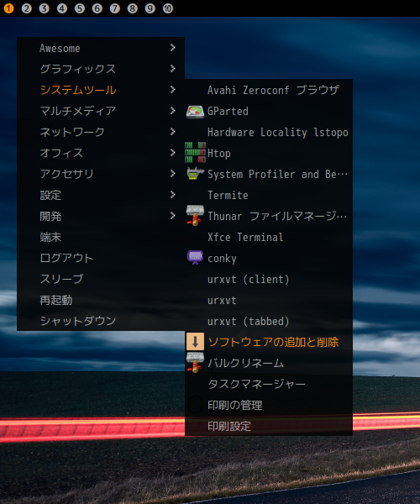The image size is (420, 504).
Task: Launch Hardware Locality lstopo
Action: pyautogui.click(x=269, y=132)
